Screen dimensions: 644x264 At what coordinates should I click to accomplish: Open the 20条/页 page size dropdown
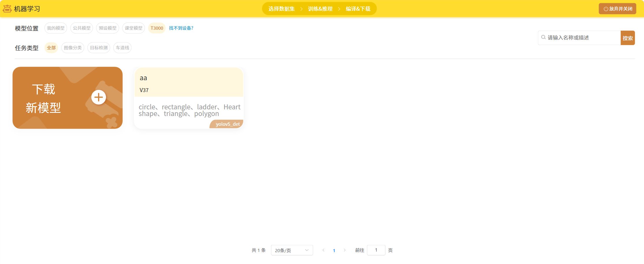(292, 250)
